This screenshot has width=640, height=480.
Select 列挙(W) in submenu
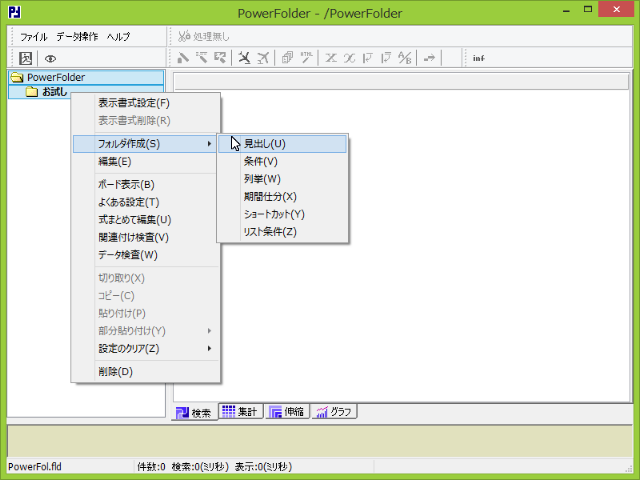[282, 179]
